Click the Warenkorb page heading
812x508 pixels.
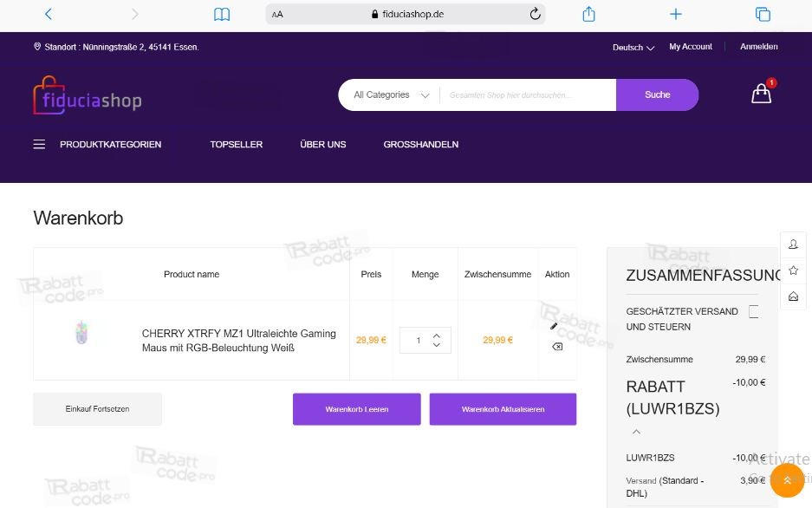(x=78, y=218)
